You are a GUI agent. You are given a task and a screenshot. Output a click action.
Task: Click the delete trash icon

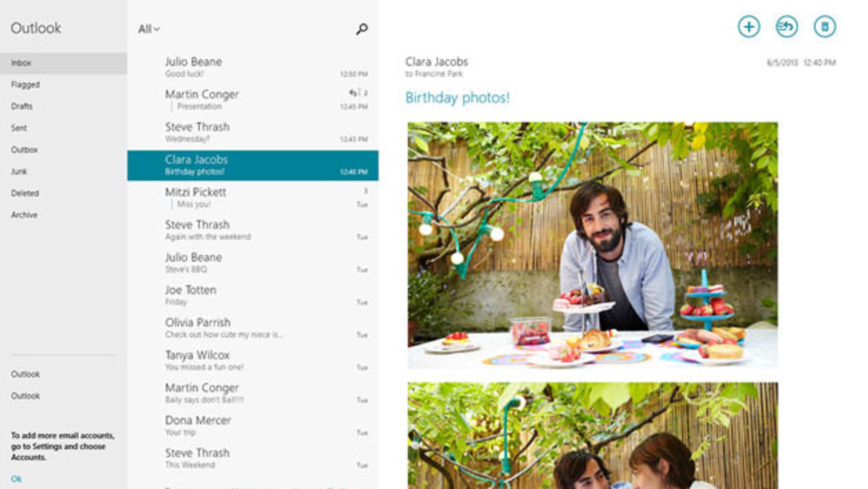[825, 27]
